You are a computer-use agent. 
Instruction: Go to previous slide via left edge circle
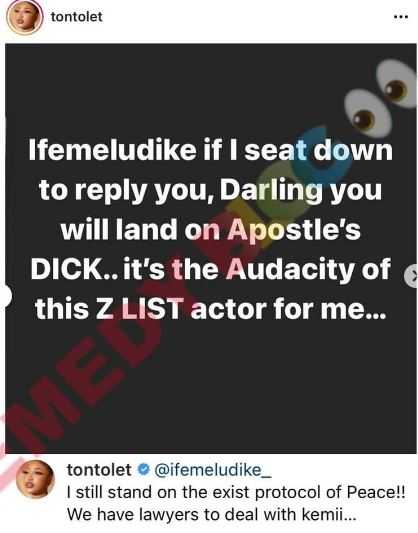pos(6,296)
